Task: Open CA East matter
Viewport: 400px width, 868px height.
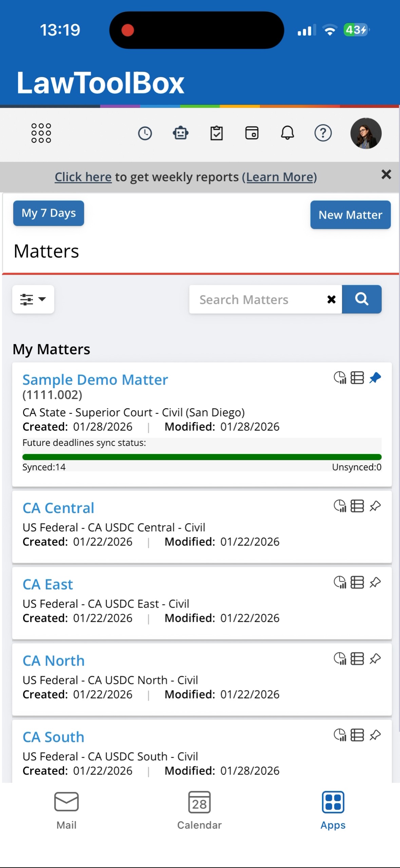Action: [x=48, y=584]
